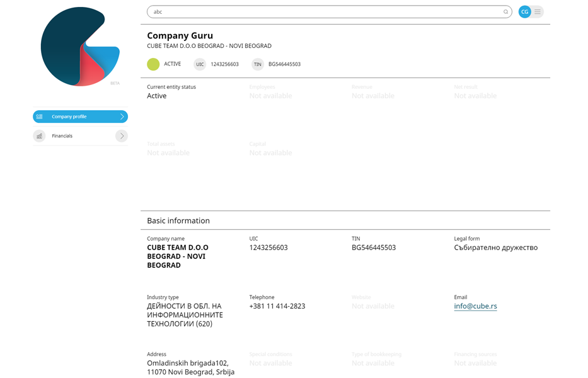Viewport: 588px width, 378px height.
Task: Click the Website Not available field
Action: (372, 306)
